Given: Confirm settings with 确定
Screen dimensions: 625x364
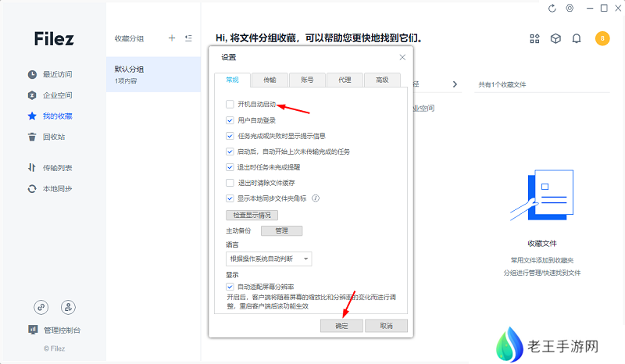Looking at the screenshot, I should pos(341,326).
